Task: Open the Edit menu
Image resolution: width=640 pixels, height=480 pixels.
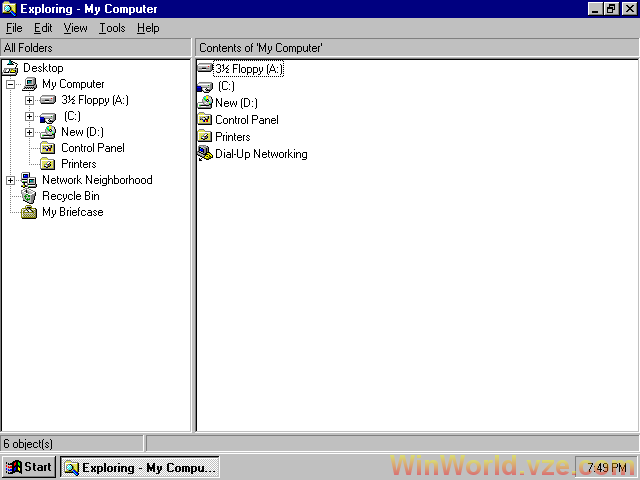Action: click(x=43, y=28)
